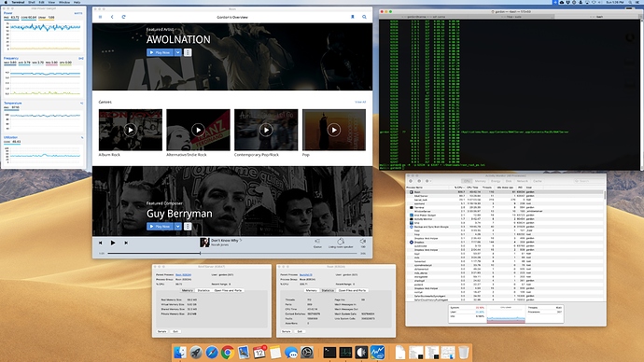This screenshot has width=644, height=362.
Task: Click Play Now for AWOLNATION
Action: pos(161,52)
